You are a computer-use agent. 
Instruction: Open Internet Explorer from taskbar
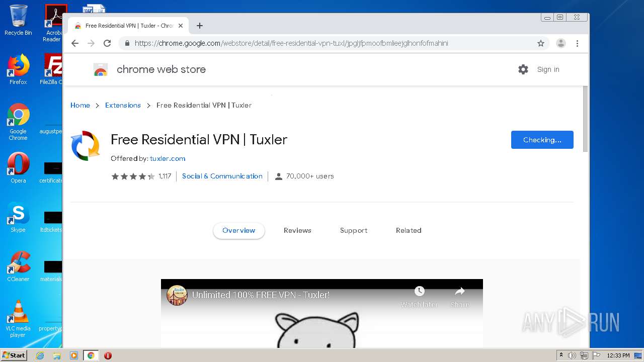(40, 355)
